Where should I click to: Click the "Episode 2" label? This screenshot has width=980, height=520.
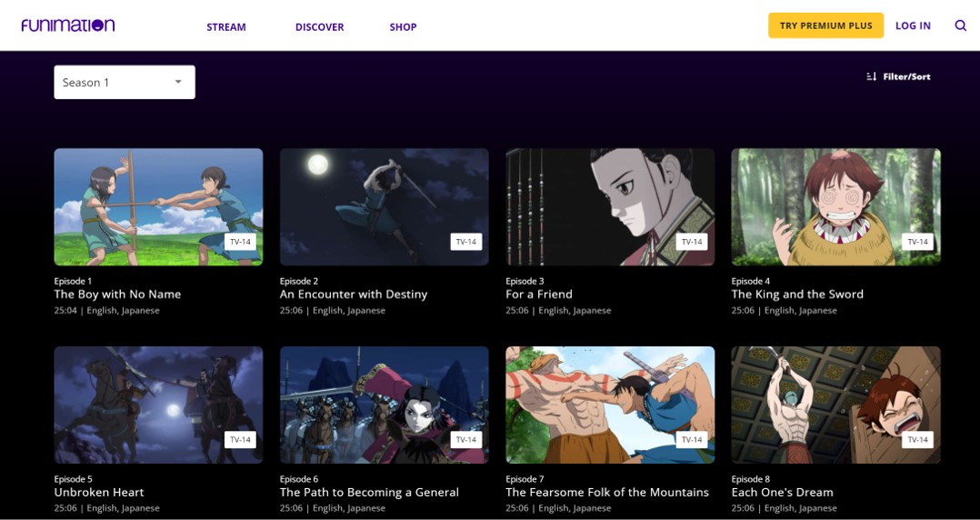[x=299, y=281]
